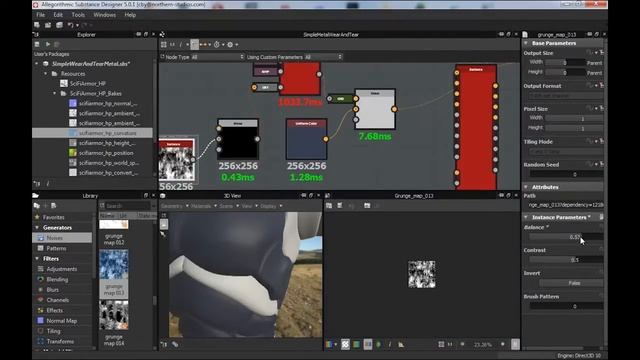The image size is (640, 360).
Task: Adjust the Contrast slider
Action: [x=566, y=260]
